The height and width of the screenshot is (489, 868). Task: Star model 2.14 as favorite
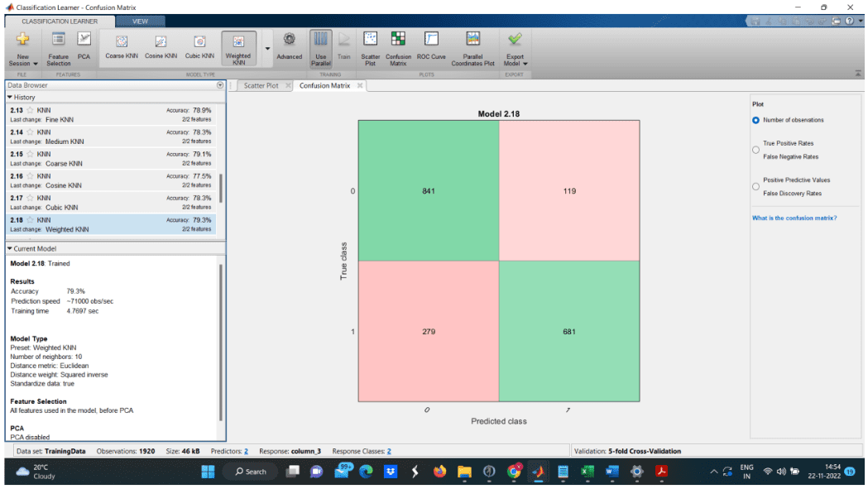30,132
